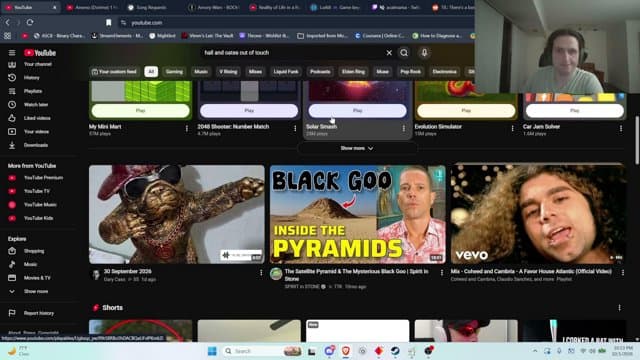Open options menu for Solar Smash
Screen dimensions: 640x360
(404, 129)
